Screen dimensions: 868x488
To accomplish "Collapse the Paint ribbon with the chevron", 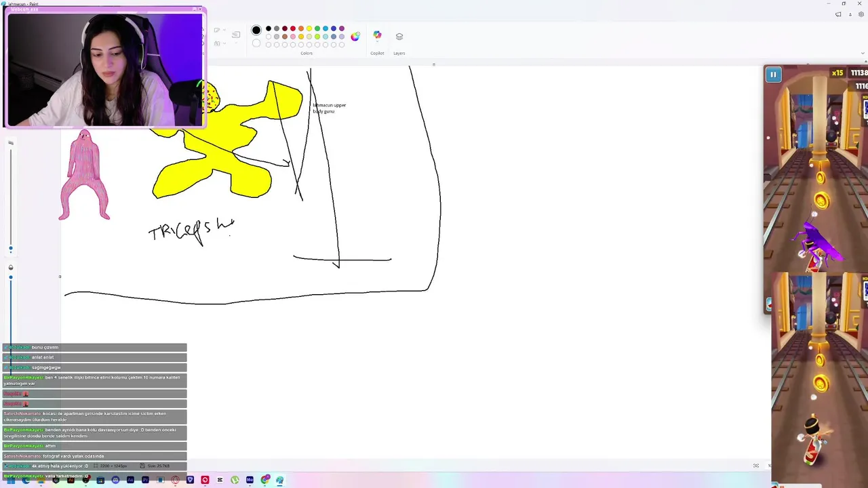I will click(863, 53).
